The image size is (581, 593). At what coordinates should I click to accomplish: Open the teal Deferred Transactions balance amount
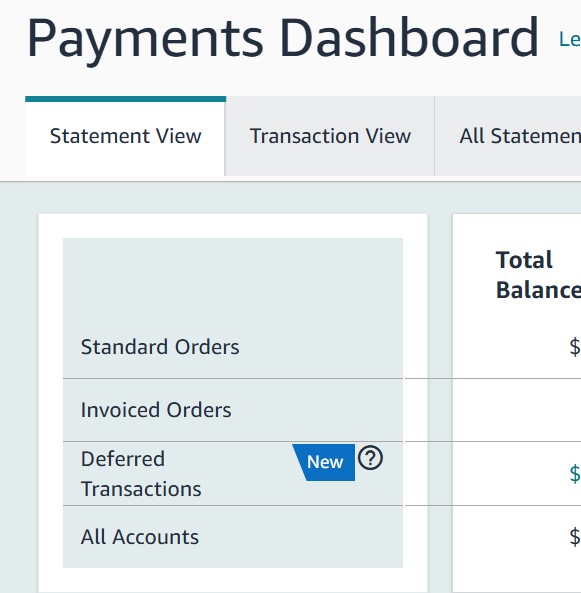point(575,473)
